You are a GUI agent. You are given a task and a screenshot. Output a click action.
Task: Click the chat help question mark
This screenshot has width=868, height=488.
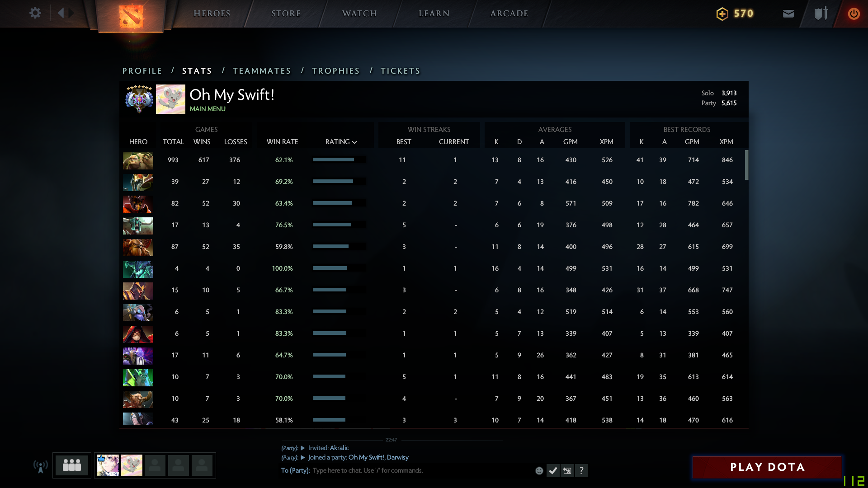click(581, 471)
